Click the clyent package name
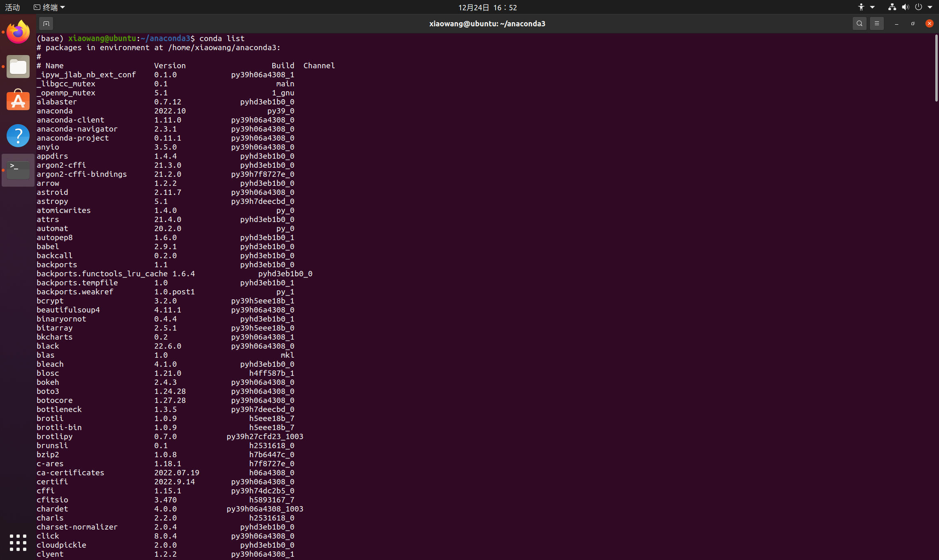This screenshot has width=939, height=560. click(x=50, y=554)
